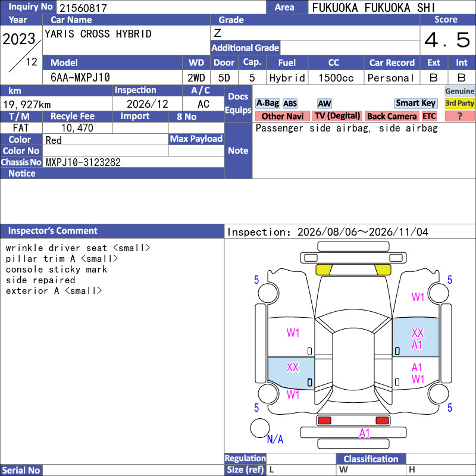Click the Inquiry No value 21560817
This screenshot has width=476, height=476.
83,8
